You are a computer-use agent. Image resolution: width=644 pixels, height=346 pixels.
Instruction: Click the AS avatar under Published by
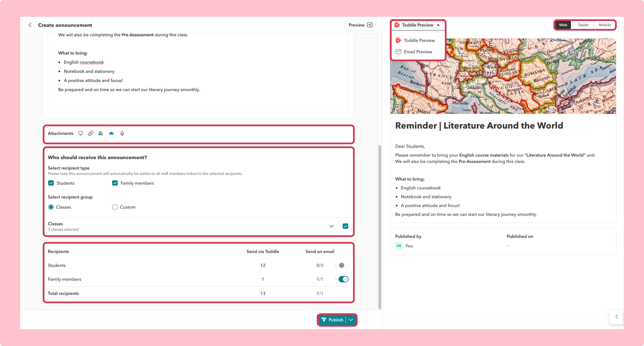point(399,246)
